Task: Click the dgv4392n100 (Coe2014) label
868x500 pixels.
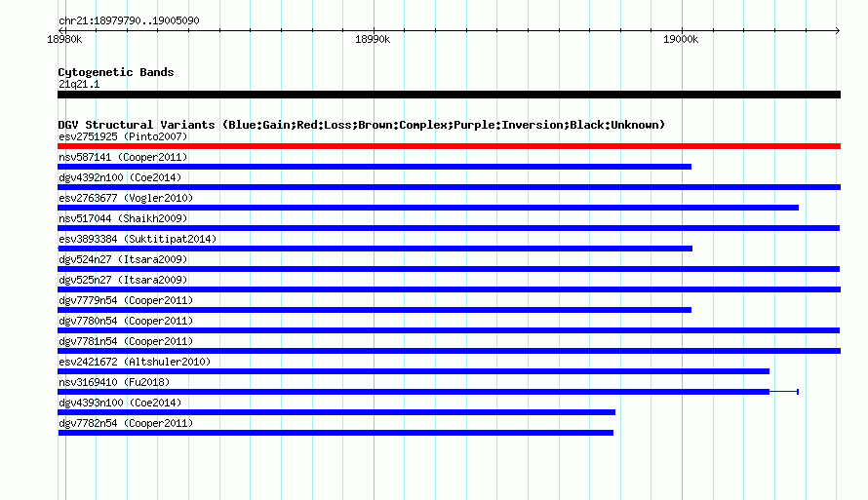Action: pos(120,177)
